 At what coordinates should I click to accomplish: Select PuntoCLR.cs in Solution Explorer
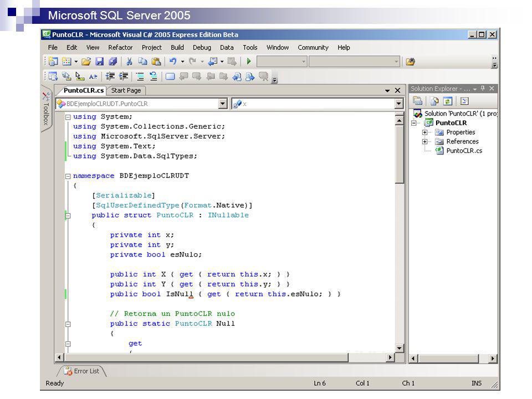coord(464,151)
